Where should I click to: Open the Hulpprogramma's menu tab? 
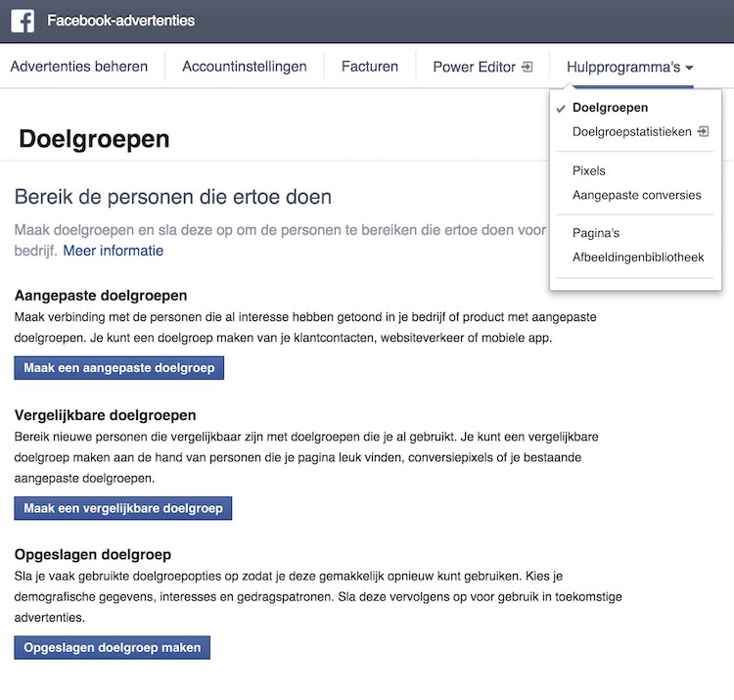tap(629, 68)
